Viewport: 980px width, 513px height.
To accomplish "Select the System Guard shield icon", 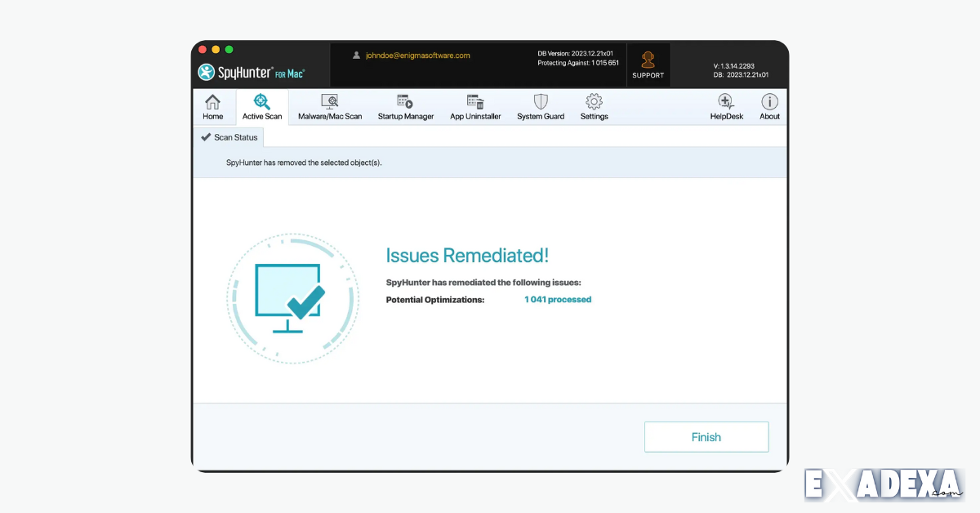I will point(541,107).
